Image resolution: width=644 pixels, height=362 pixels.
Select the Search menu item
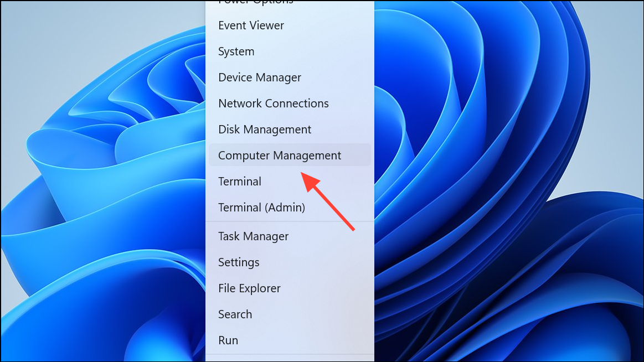290,314
